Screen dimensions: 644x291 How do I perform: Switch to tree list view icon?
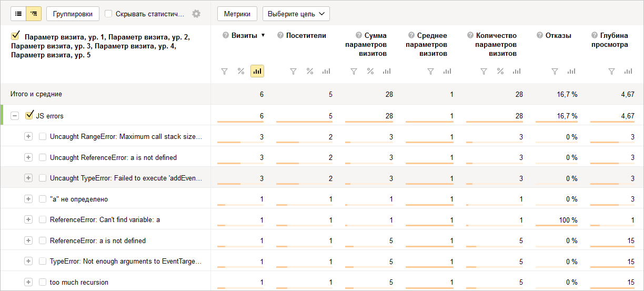tap(34, 14)
